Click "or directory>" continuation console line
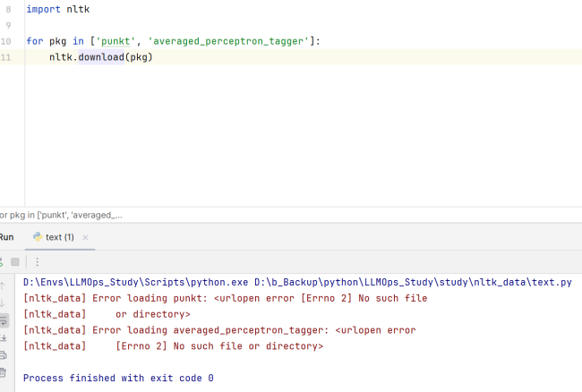Image resolution: width=582 pixels, height=392 pixels. (152, 314)
